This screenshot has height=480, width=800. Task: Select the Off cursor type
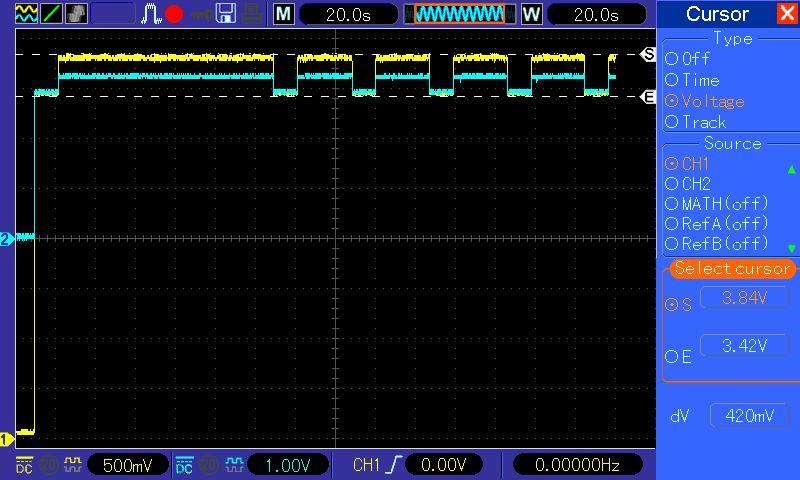coord(688,59)
